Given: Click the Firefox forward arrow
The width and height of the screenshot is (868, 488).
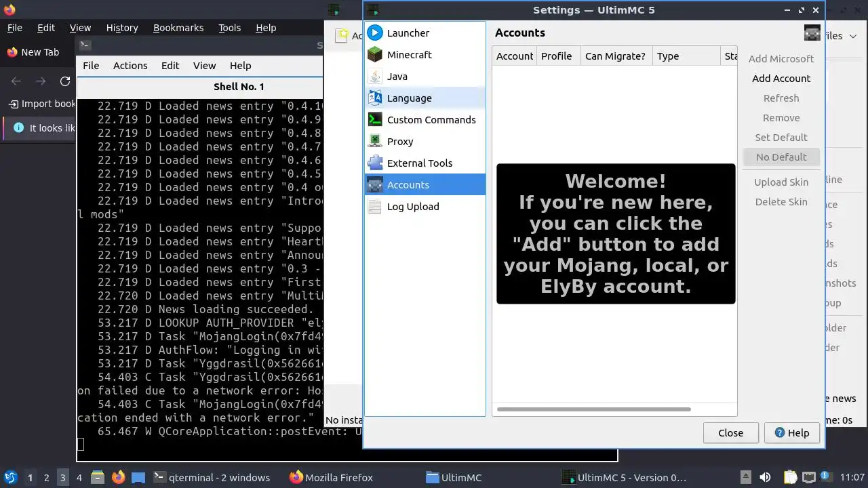Looking at the screenshot, I should (x=41, y=81).
